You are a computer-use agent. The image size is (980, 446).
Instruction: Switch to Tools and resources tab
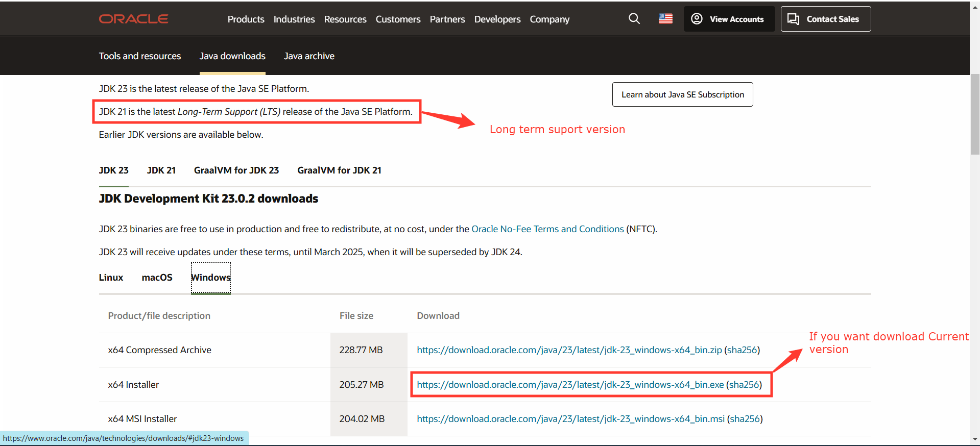click(x=140, y=56)
